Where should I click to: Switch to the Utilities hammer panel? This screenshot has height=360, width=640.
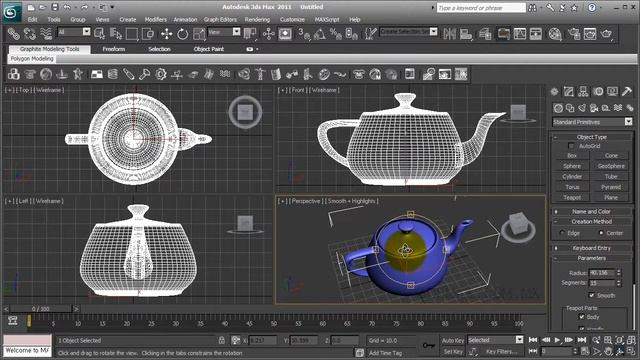(627, 91)
